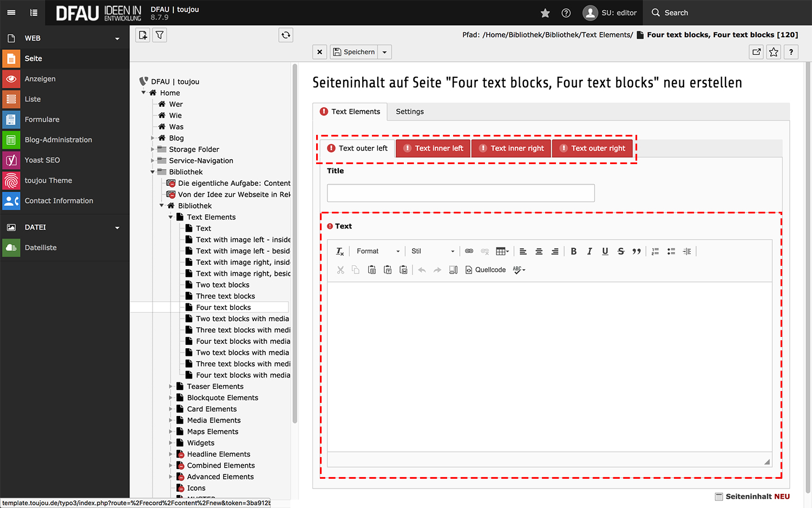The image size is (812, 508).
Task: Click the Speichern save button
Action: click(x=354, y=52)
